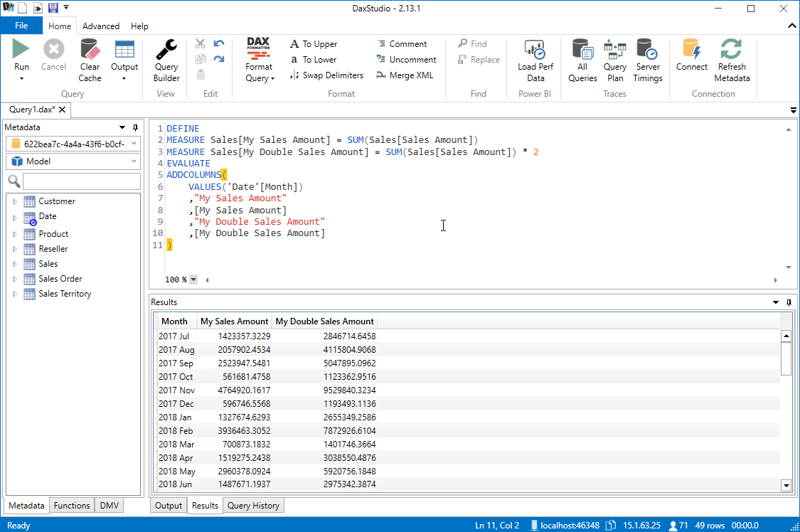Open Find in the ribbon
The width and height of the screenshot is (800, 532).
coord(472,44)
